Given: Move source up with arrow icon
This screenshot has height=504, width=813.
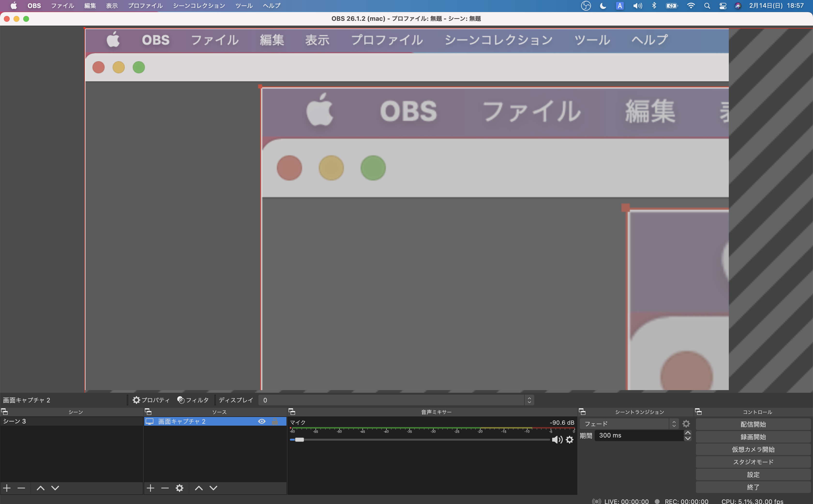Looking at the screenshot, I should (x=199, y=488).
